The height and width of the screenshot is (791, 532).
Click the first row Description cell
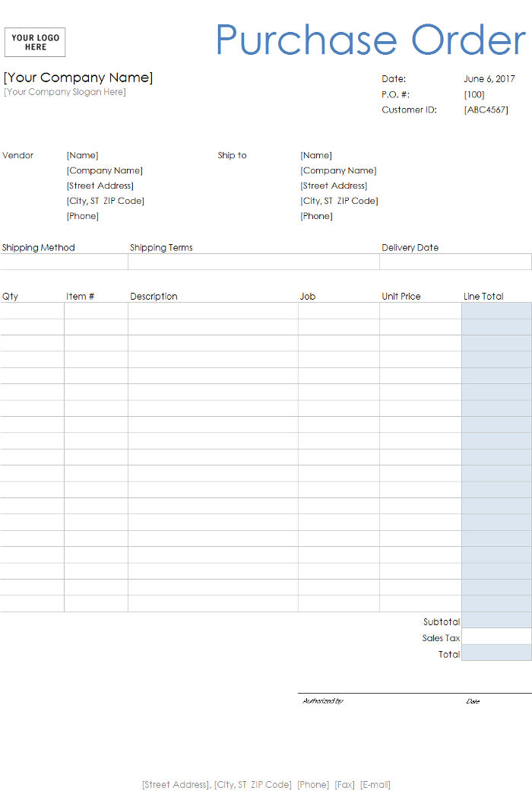click(213, 311)
